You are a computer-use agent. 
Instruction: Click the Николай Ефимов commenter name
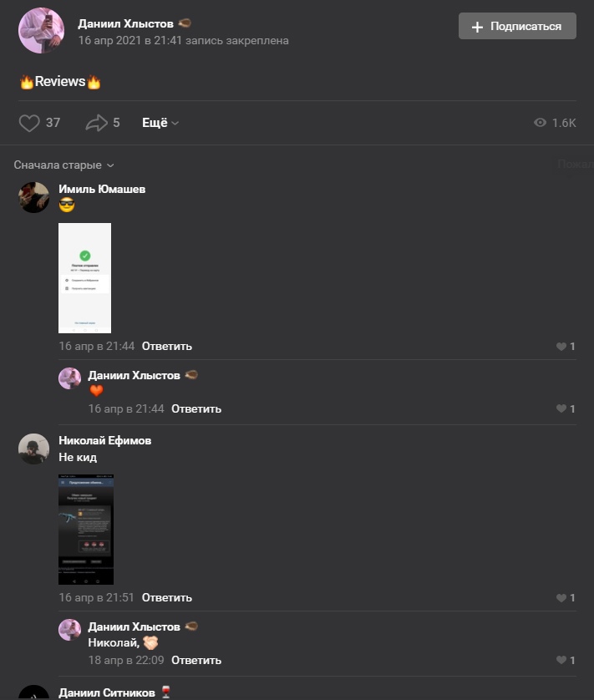[105, 440]
